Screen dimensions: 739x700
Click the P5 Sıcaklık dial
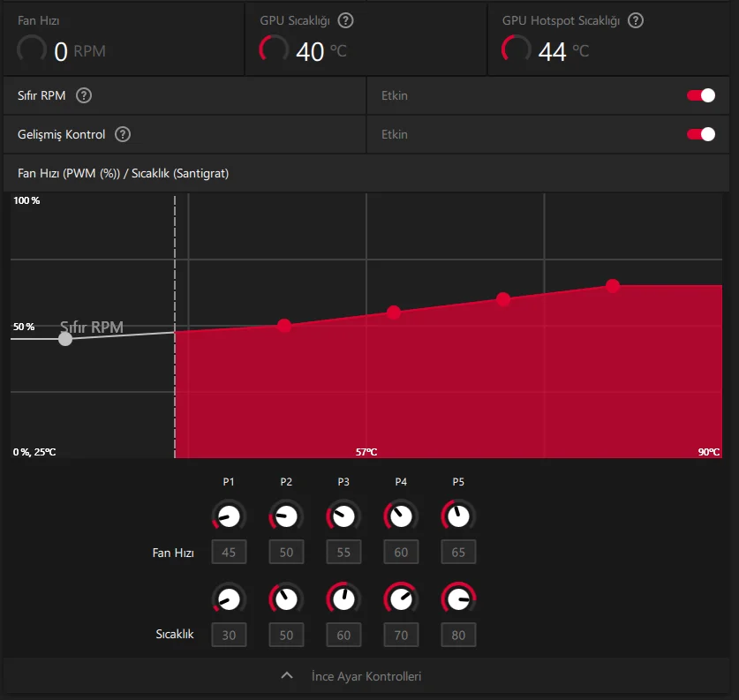click(x=458, y=599)
